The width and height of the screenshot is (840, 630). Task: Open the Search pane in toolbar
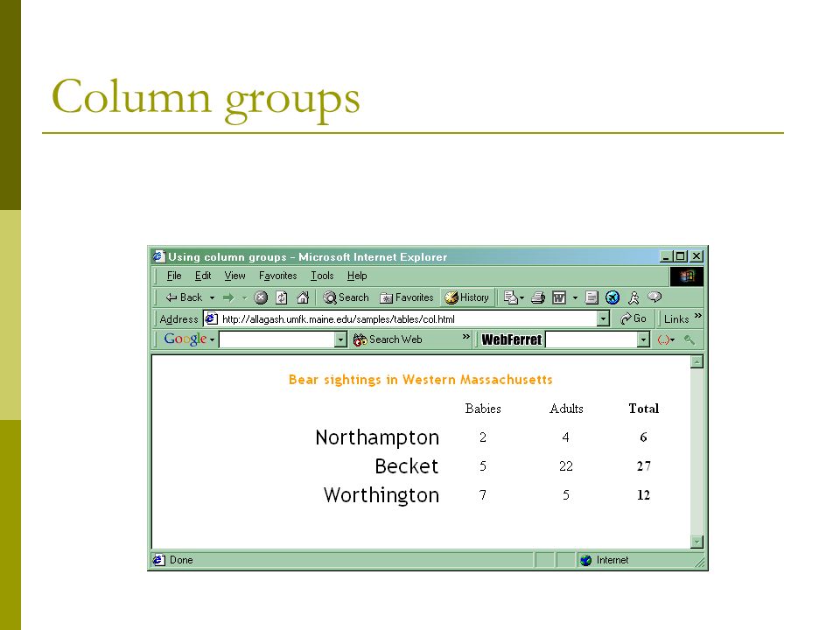[346, 297]
